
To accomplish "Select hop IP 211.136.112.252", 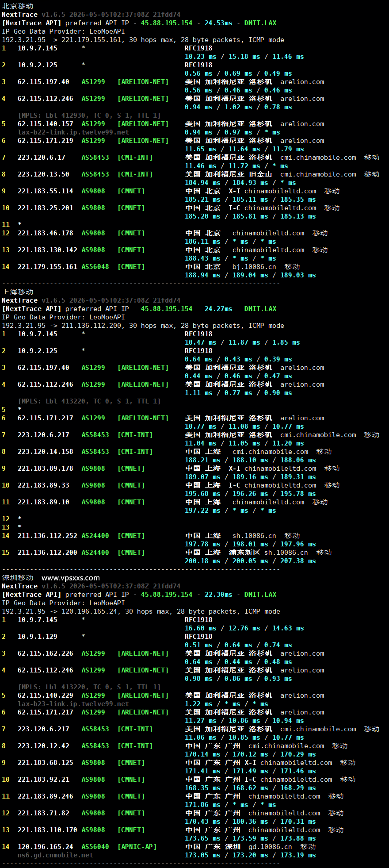I will 47,536.
